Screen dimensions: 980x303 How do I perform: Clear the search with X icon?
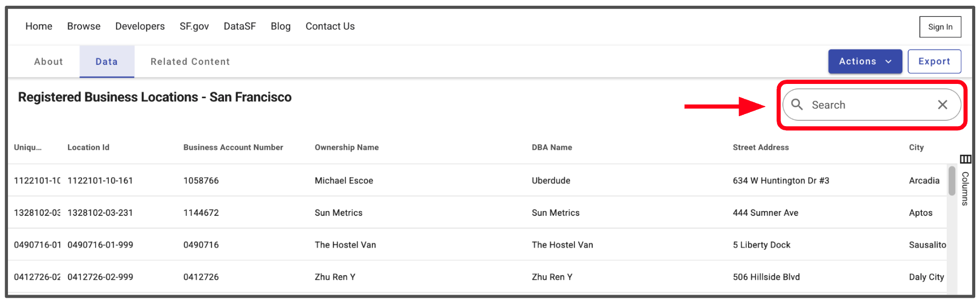click(942, 105)
